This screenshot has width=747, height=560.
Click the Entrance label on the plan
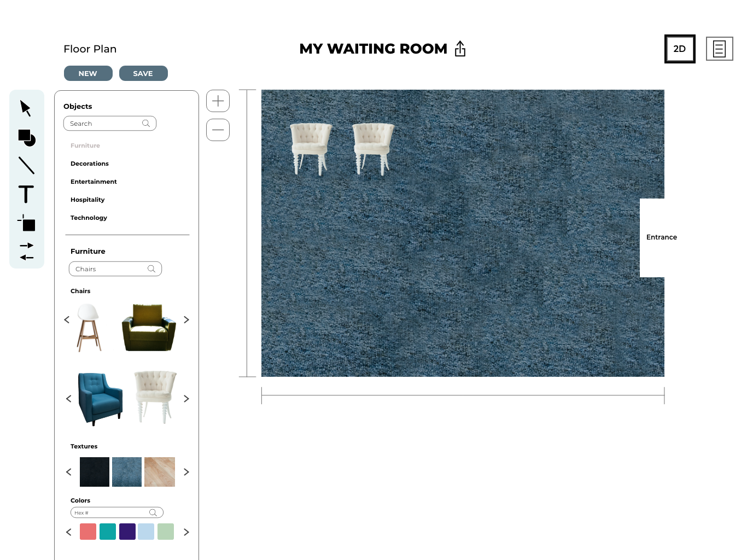(662, 237)
